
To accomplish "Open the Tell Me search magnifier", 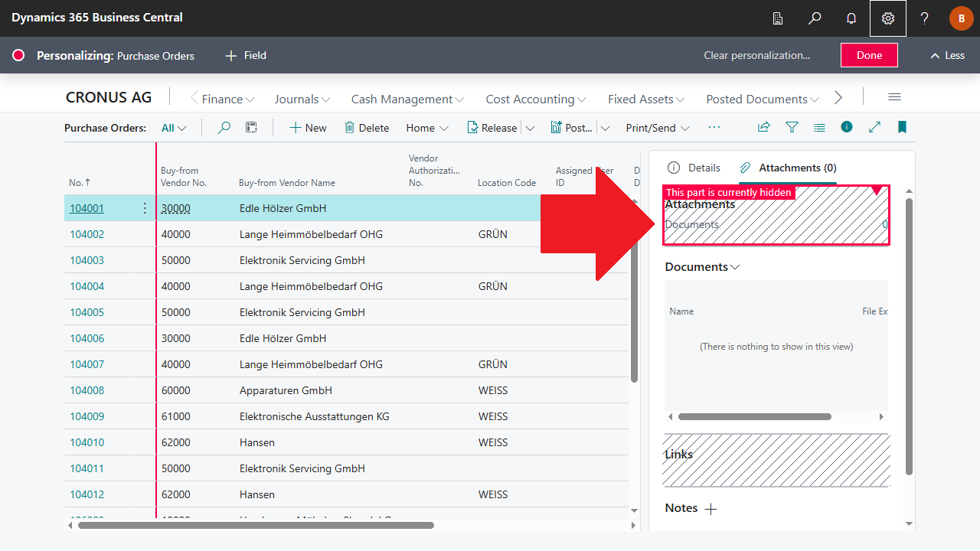I will [x=815, y=18].
